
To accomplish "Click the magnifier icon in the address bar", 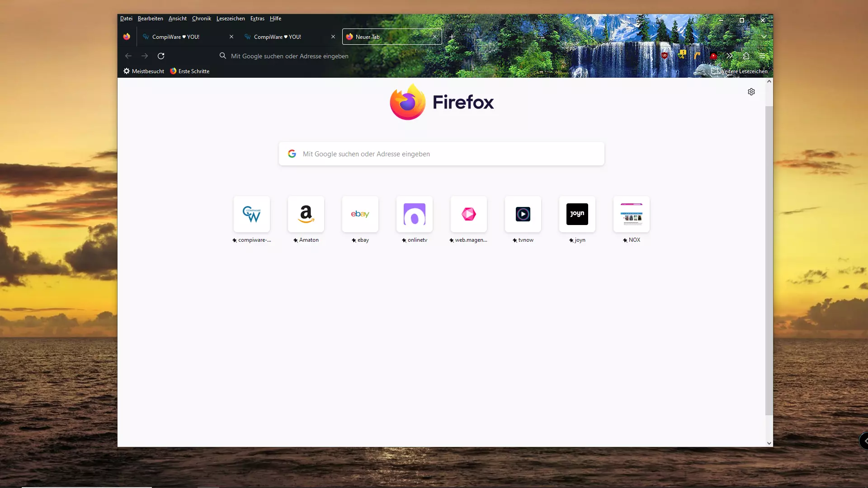I will tap(223, 56).
